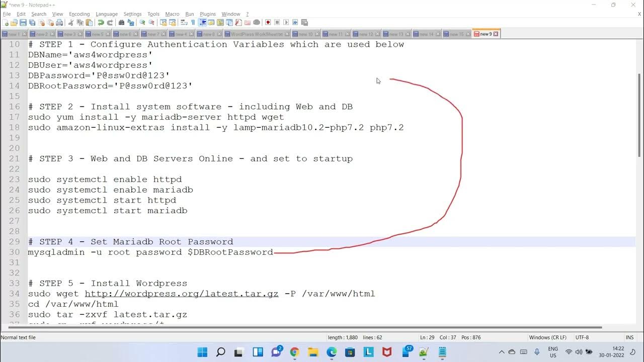Open Microsoft Edge from taskbar
Viewport: 644px width, 362px height.
[x=332, y=352]
